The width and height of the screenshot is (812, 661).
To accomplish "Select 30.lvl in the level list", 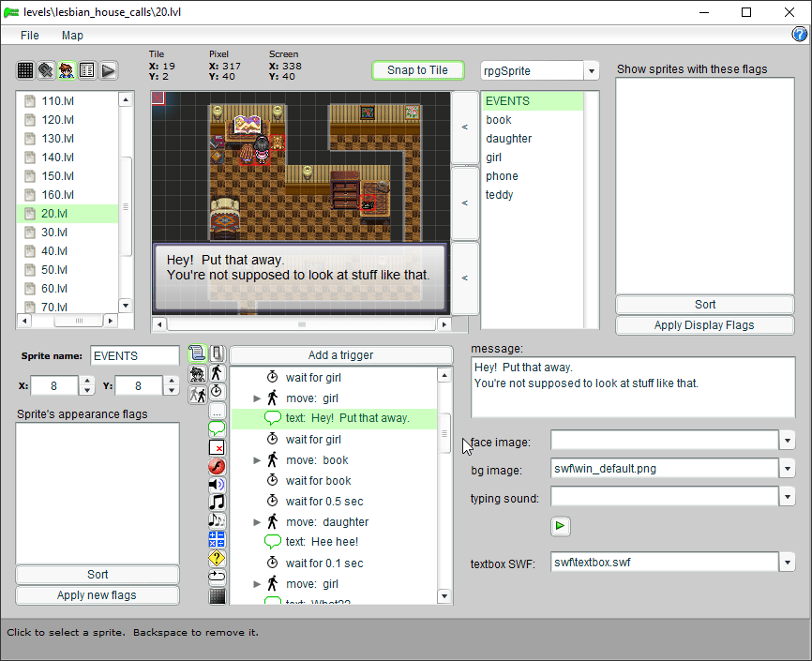I will pos(54,233).
